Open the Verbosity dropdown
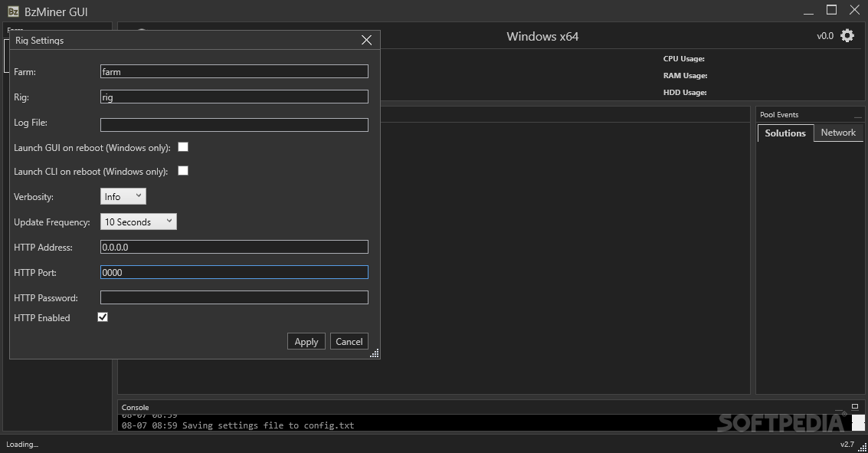Image resolution: width=868 pixels, height=453 pixels. point(123,196)
